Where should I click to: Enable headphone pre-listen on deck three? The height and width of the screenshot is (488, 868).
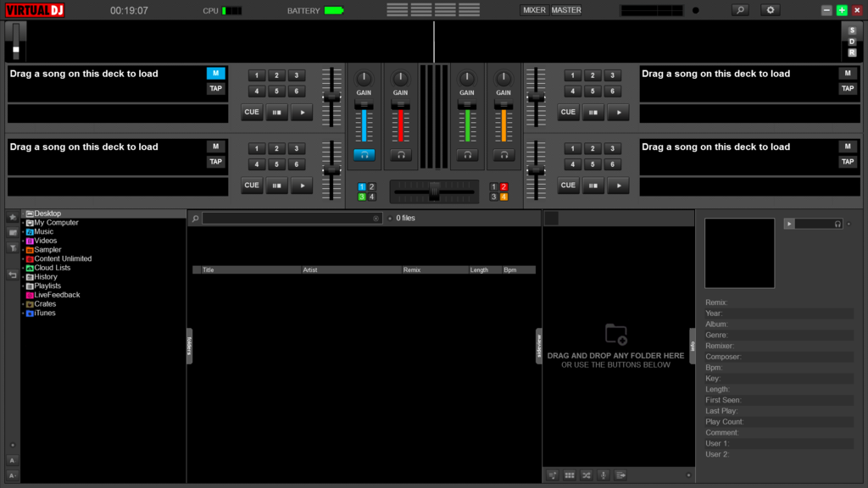pyautogui.click(x=467, y=154)
